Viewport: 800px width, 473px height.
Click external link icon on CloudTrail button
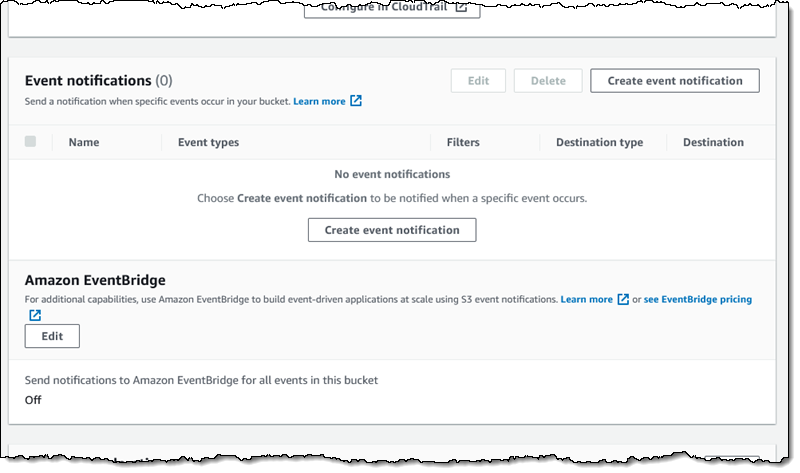pos(461,7)
